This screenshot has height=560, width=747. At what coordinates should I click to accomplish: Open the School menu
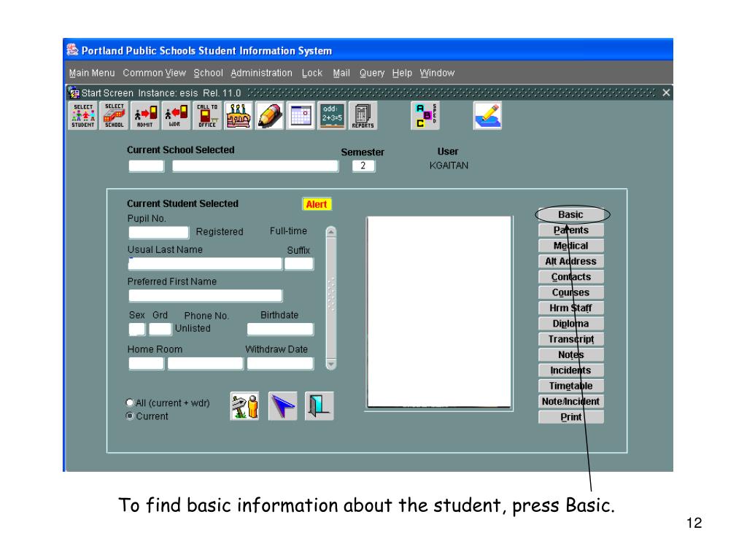(208, 73)
